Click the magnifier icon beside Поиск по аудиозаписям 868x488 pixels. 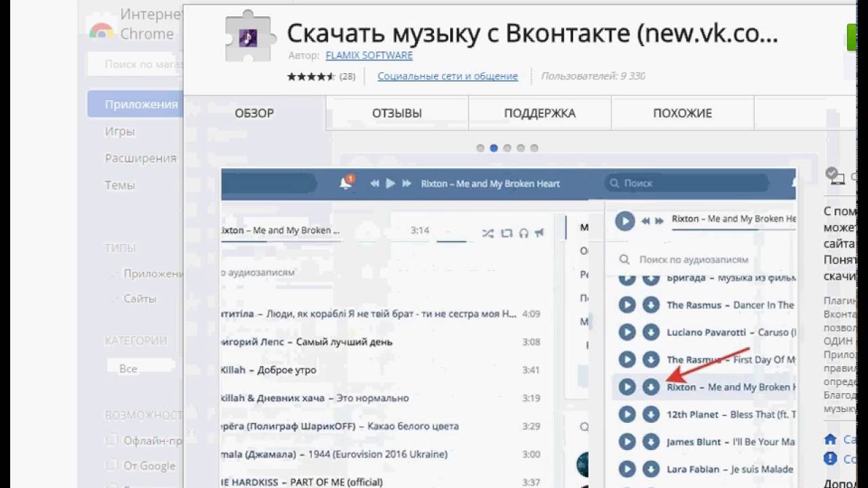pos(625,260)
